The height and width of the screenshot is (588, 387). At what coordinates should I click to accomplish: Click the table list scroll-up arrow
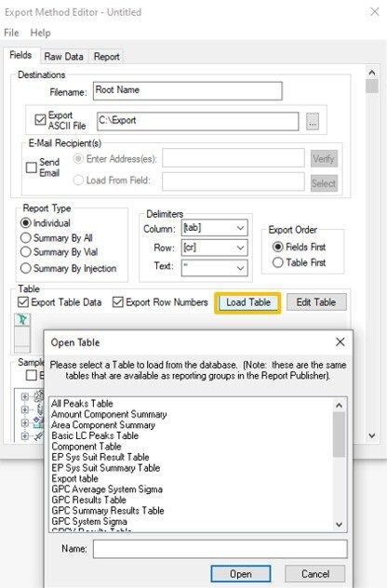tap(339, 406)
